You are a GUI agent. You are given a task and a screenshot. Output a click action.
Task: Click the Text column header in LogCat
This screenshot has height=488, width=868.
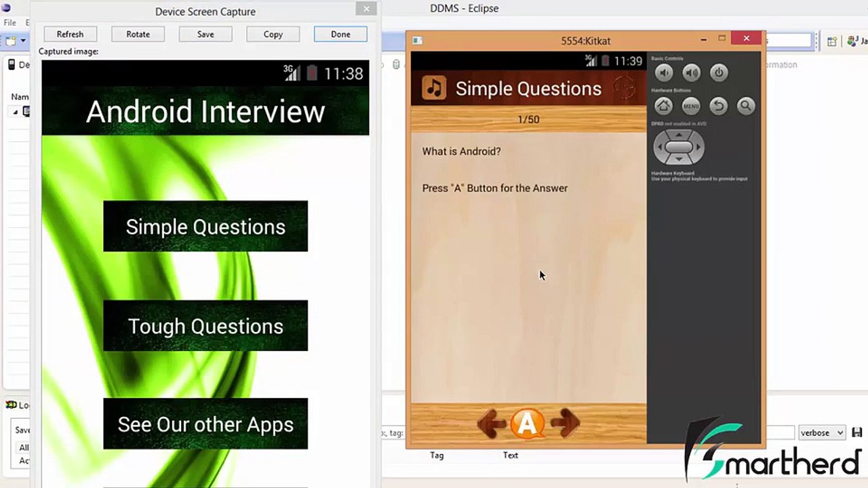point(511,455)
